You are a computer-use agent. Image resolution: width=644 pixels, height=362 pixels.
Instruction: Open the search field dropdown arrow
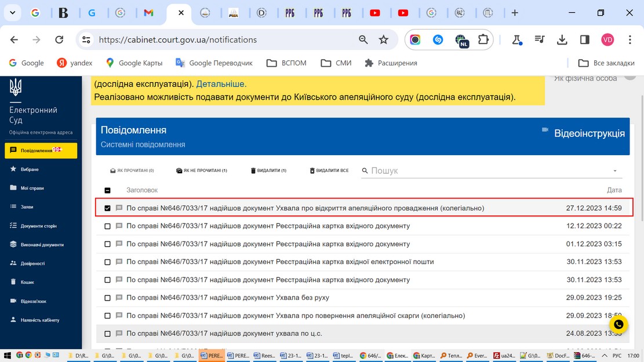tap(615, 171)
